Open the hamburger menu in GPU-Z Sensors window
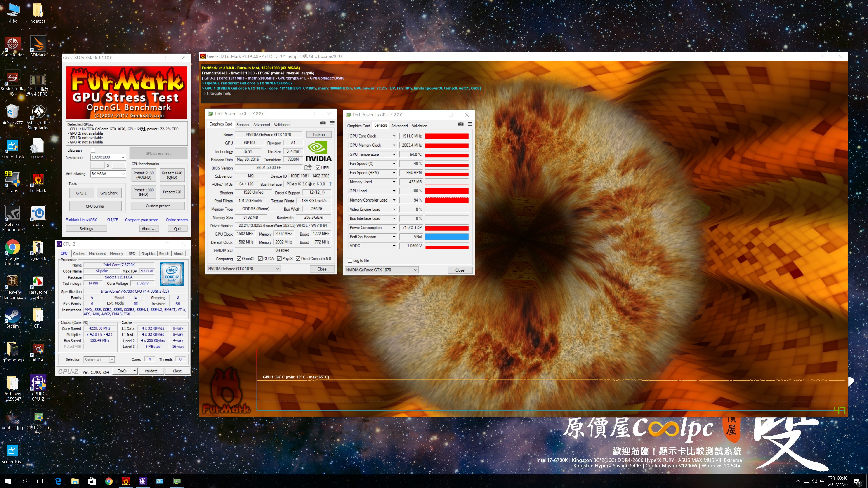Screen dimensions: 868x488 [x=470, y=124]
